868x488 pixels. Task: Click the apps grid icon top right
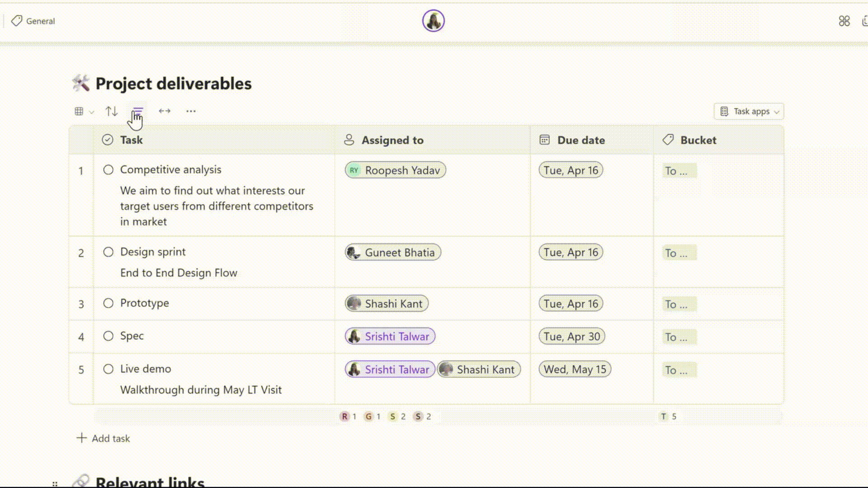[844, 21]
